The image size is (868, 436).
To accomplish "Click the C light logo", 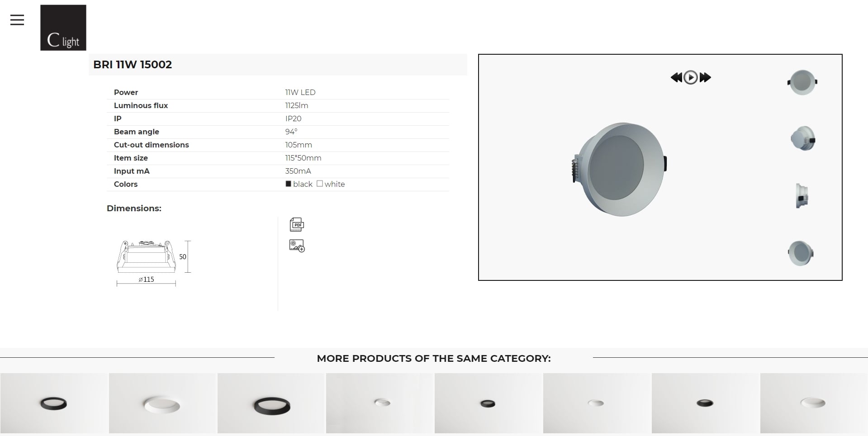I will click(63, 28).
